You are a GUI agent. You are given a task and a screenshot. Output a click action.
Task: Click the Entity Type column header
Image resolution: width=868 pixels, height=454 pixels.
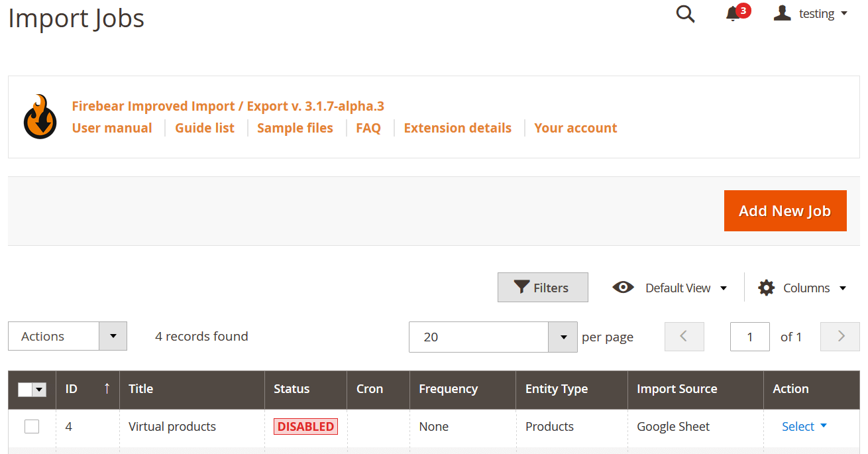(572, 389)
